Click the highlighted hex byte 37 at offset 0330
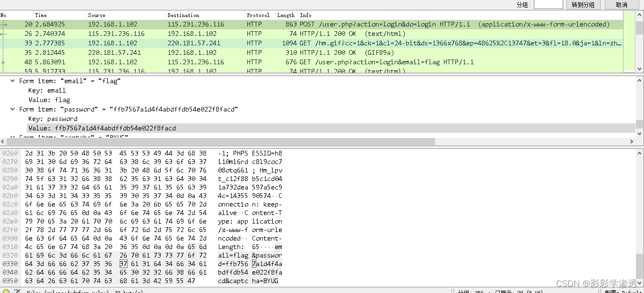644x293 pixels. pos(123,264)
